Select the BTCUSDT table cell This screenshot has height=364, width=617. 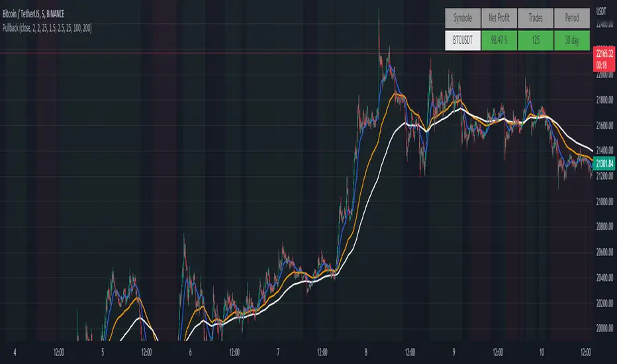click(463, 40)
